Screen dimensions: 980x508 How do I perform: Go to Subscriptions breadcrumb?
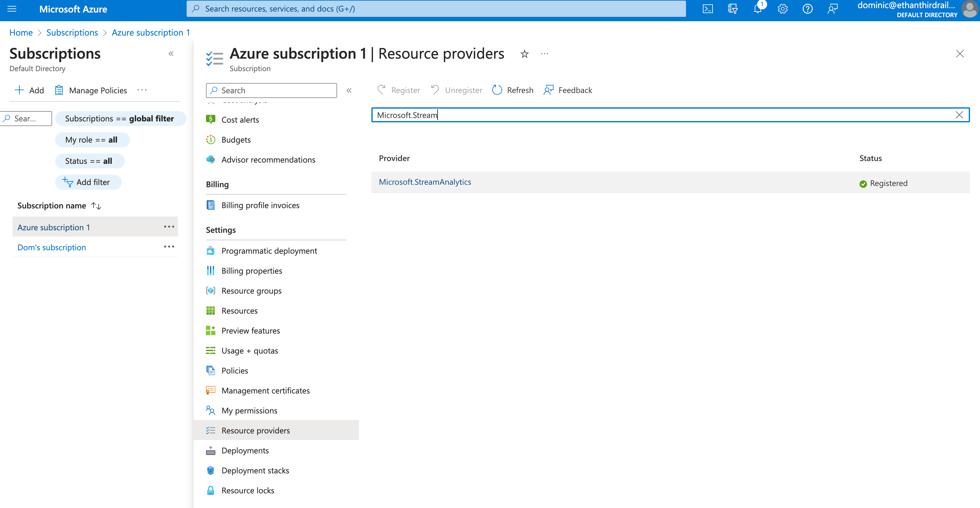72,33
